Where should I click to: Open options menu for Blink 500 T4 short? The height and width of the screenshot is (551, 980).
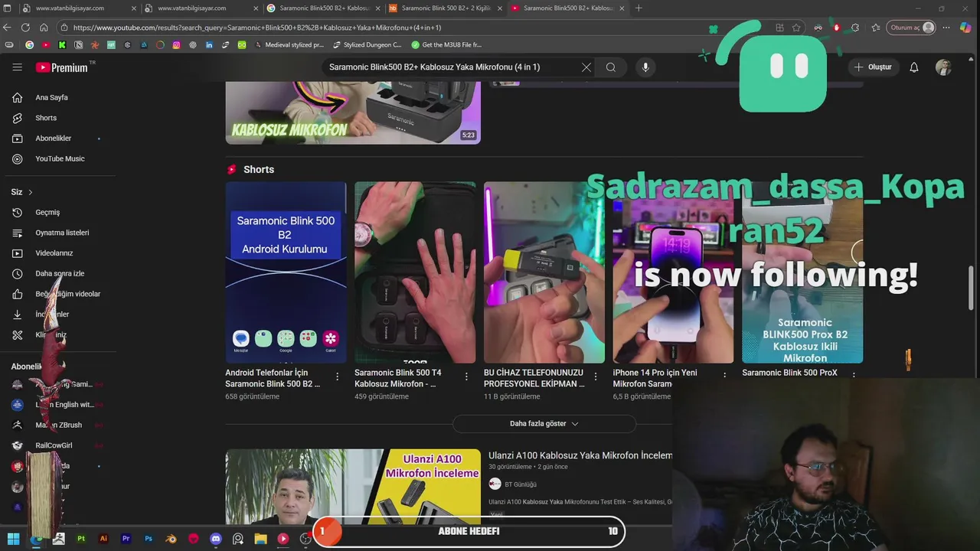pyautogui.click(x=466, y=377)
